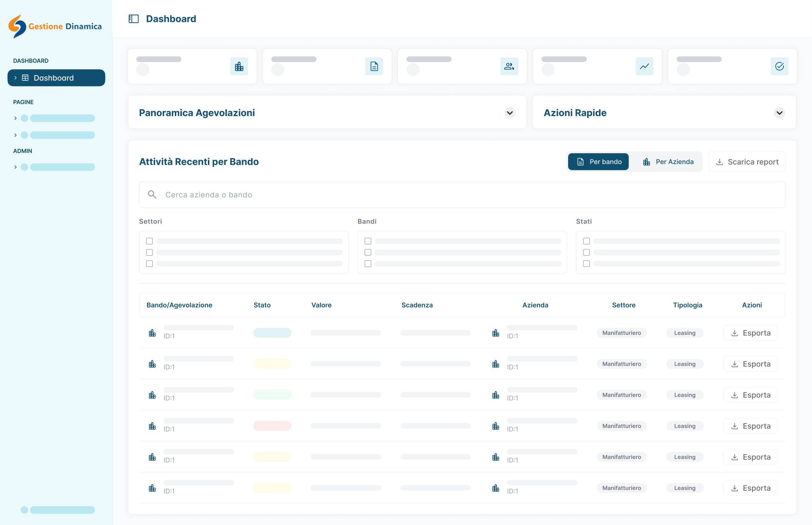
Task: Click the people icon on the third stat card
Action: [509, 66]
